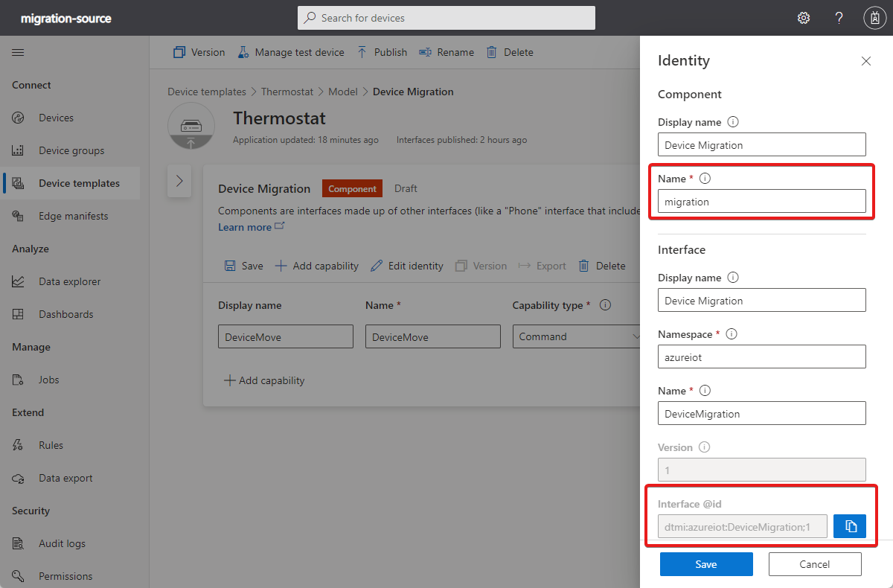
Task: Show info for Version field
Action: click(x=705, y=447)
